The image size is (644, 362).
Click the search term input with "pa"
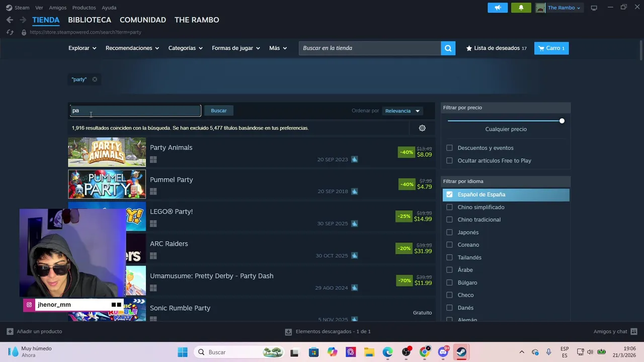pos(135,111)
